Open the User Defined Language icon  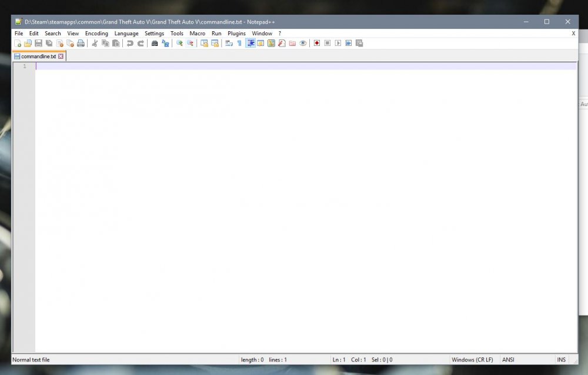(260, 43)
